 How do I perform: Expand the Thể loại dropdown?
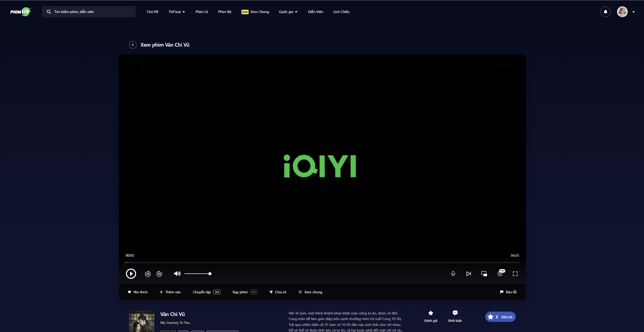click(x=177, y=12)
